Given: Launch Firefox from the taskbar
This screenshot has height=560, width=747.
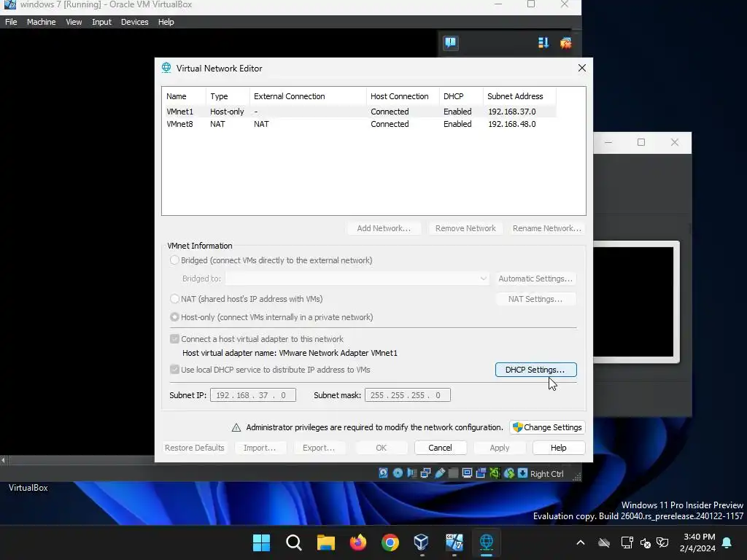Looking at the screenshot, I should click(x=357, y=542).
